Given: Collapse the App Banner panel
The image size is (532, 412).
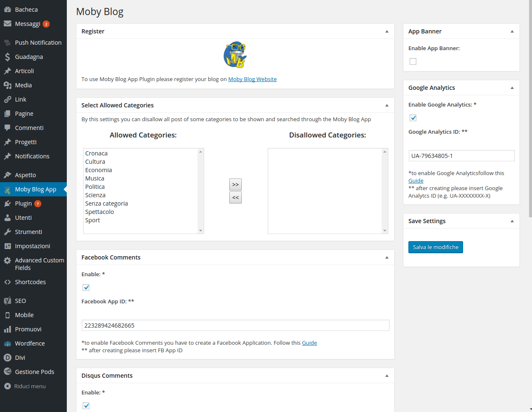Looking at the screenshot, I should [x=512, y=31].
